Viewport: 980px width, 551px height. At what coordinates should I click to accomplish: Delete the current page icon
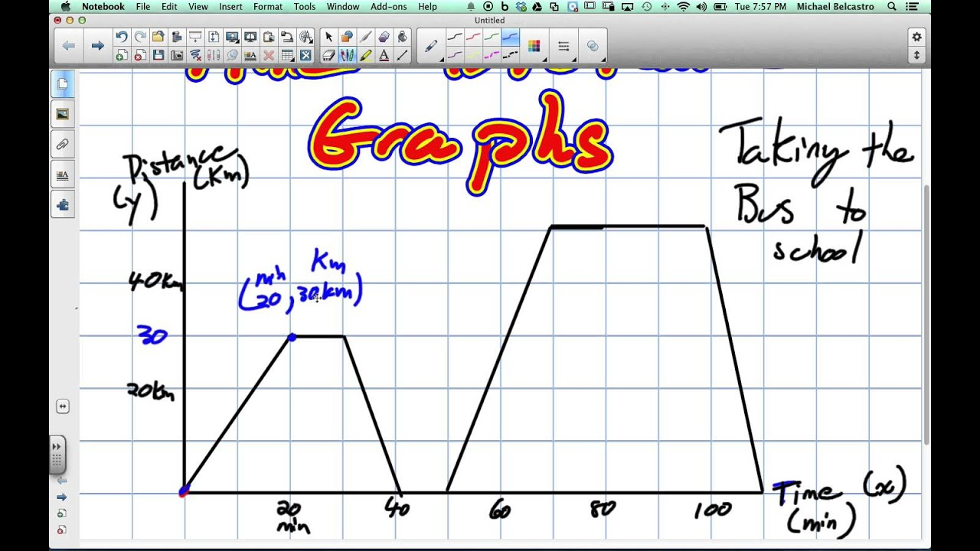click(140, 55)
